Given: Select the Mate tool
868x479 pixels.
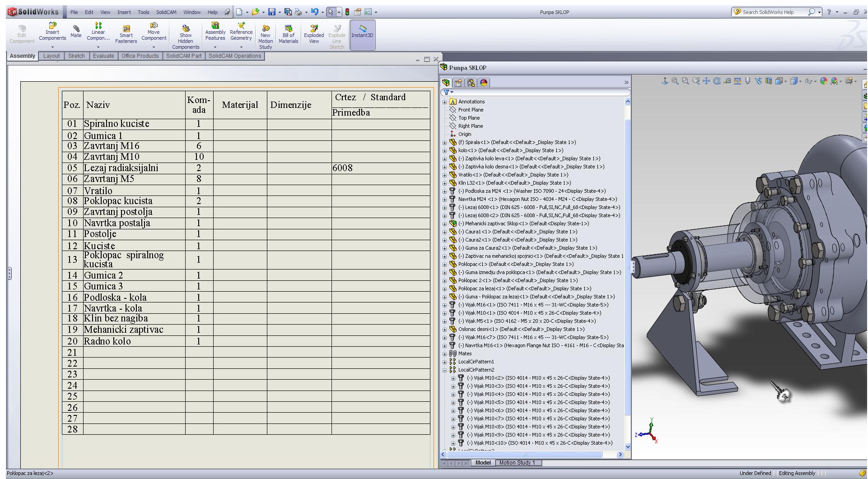Looking at the screenshot, I should click(x=76, y=32).
